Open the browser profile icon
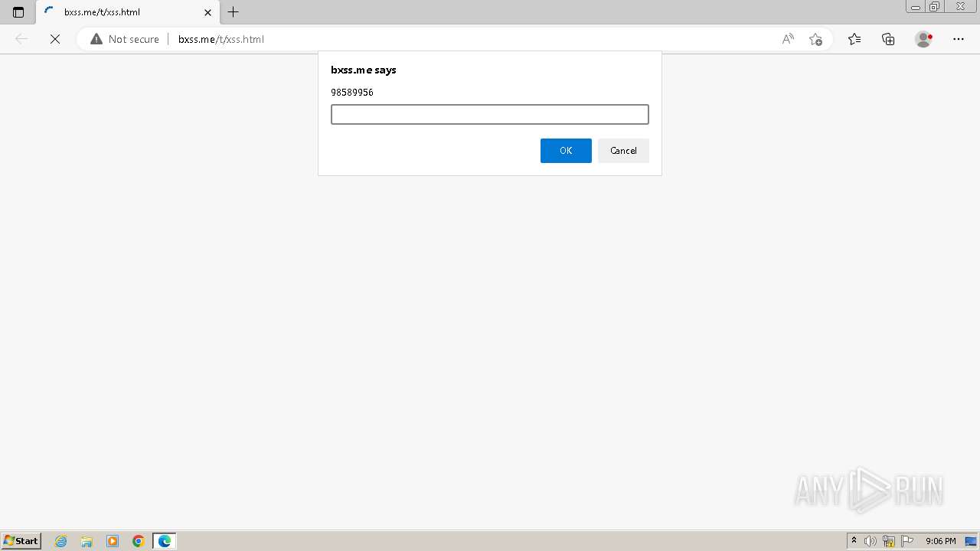The height and width of the screenshot is (551, 980). coord(924,39)
